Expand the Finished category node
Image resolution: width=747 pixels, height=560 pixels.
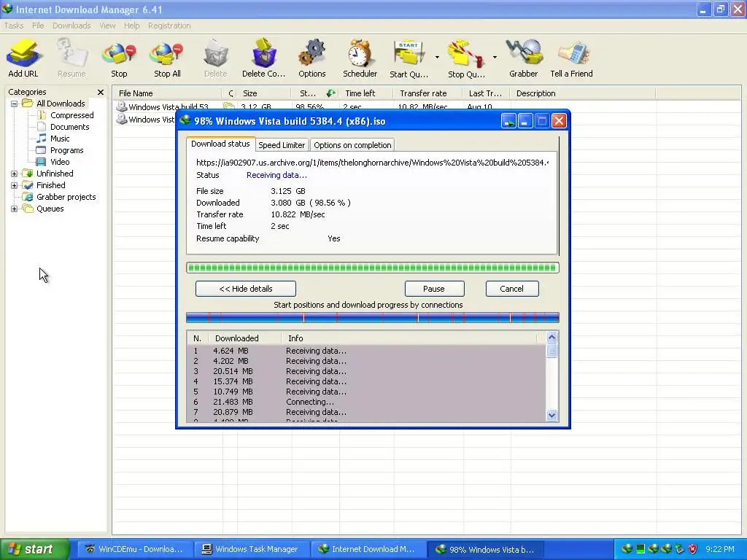point(15,185)
